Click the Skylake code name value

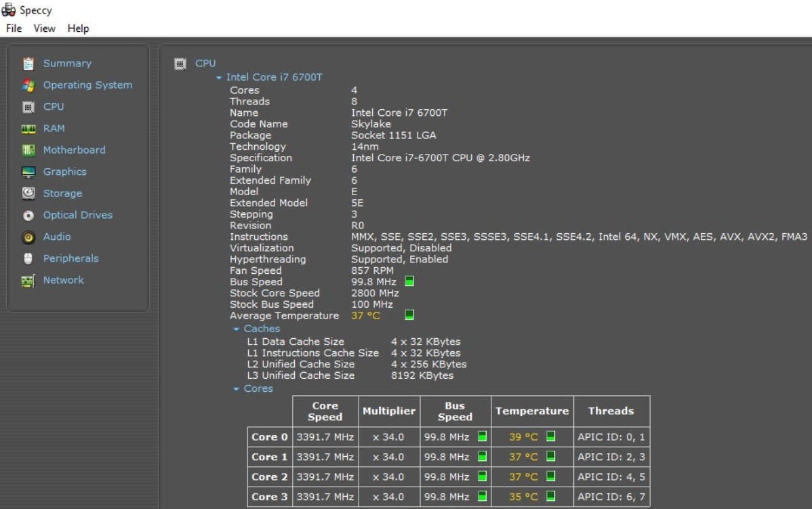point(371,124)
